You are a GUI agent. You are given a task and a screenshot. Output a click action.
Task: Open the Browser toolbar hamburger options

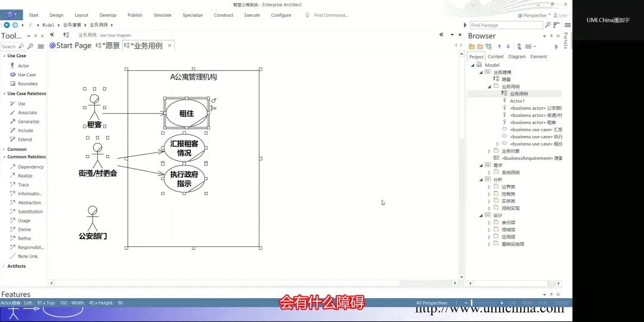pos(530,47)
